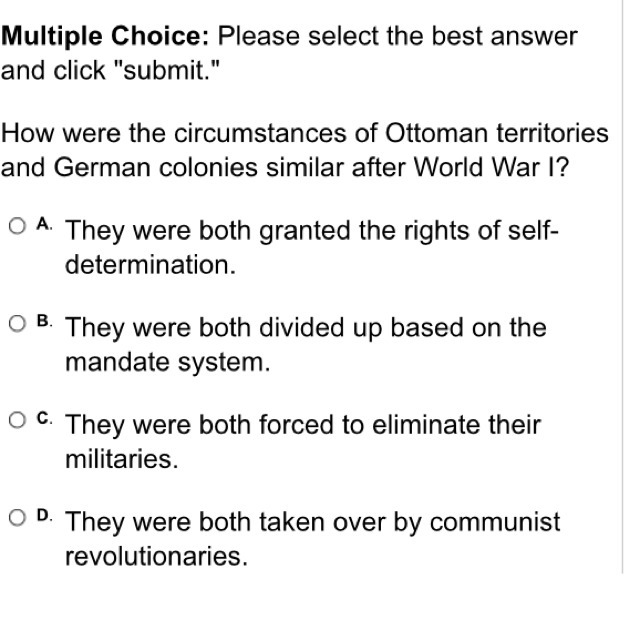640x640 pixels.
Task: Mark the option C radio button
Action: pos(17,420)
